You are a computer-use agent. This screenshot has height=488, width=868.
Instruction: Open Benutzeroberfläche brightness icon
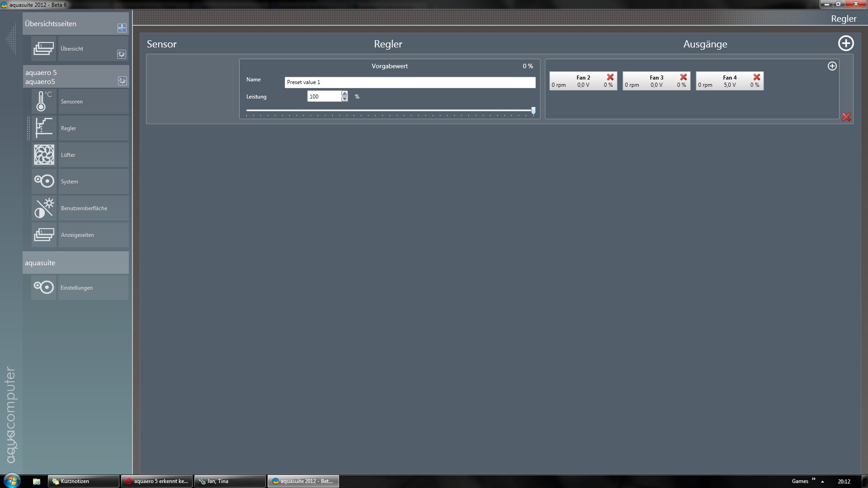pos(44,208)
